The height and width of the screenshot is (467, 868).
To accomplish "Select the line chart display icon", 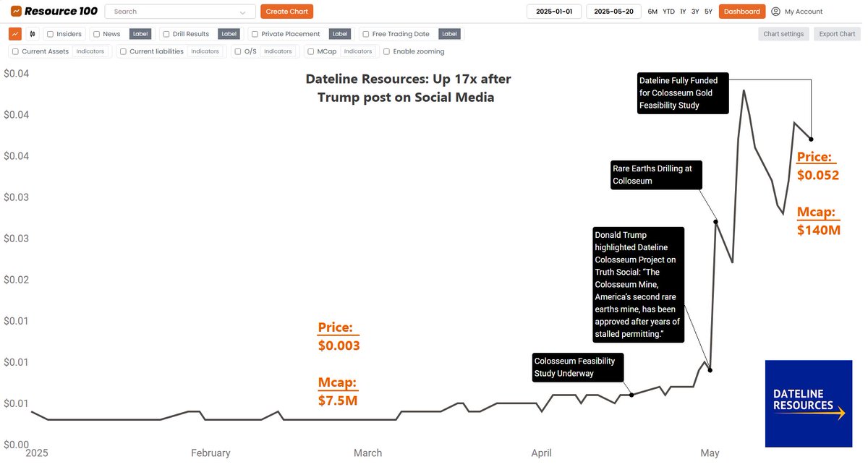I will 14,34.
